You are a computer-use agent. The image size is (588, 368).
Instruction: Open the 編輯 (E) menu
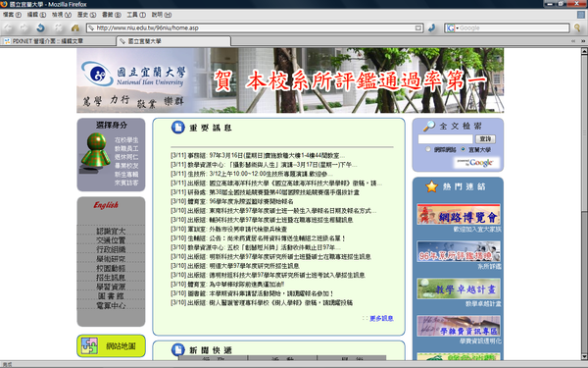[x=36, y=15]
